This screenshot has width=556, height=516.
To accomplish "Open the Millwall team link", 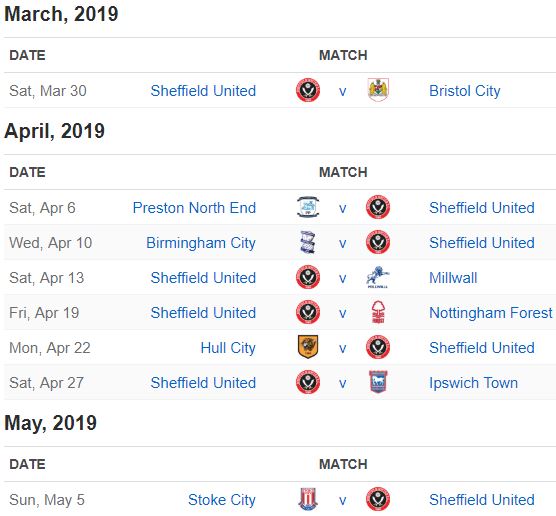I will [x=453, y=278].
